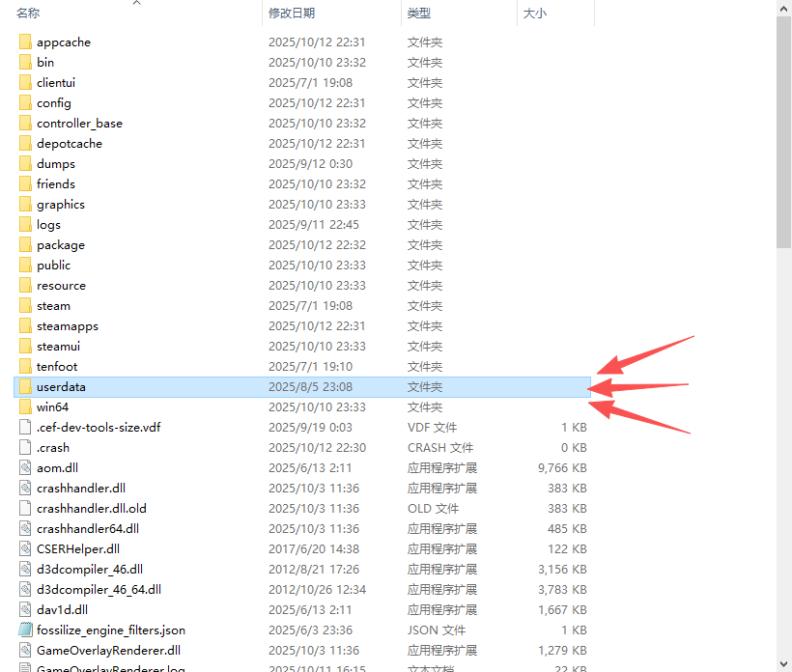Toggle the sort arrow above the name column
The image size is (792, 672).
pos(136,4)
